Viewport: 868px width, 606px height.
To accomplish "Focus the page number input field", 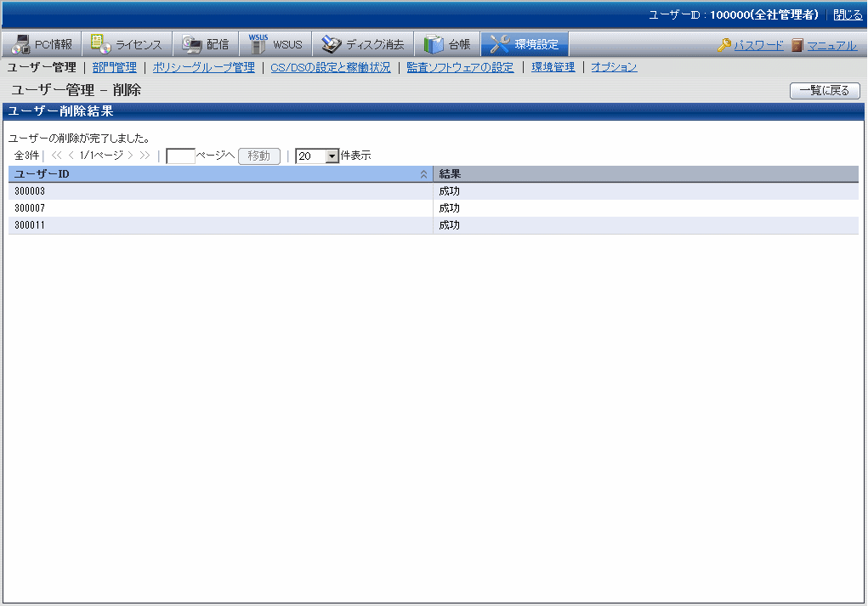I will pos(180,156).
